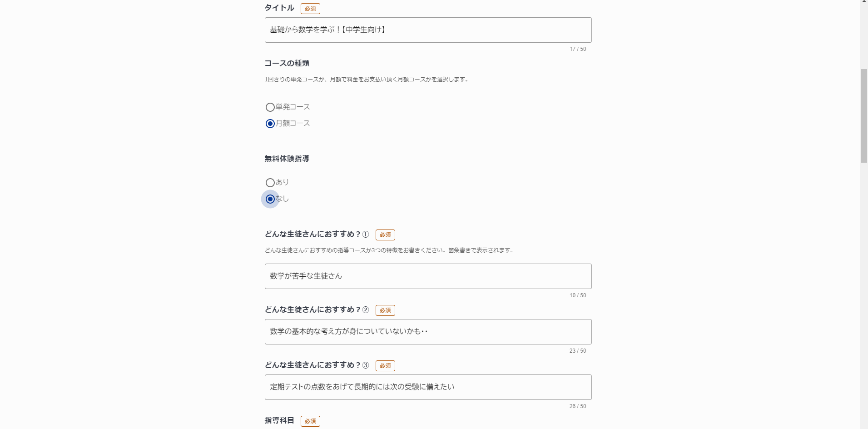Image resolution: width=868 pixels, height=429 pixels.
Task: Focus the おすすめ③ field about 定期テスト
Action: coord(428,387)
